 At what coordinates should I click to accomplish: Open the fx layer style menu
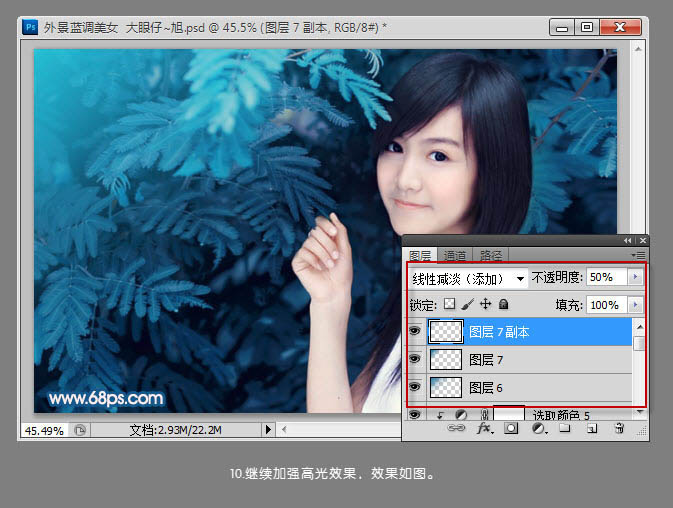point(485,428)
